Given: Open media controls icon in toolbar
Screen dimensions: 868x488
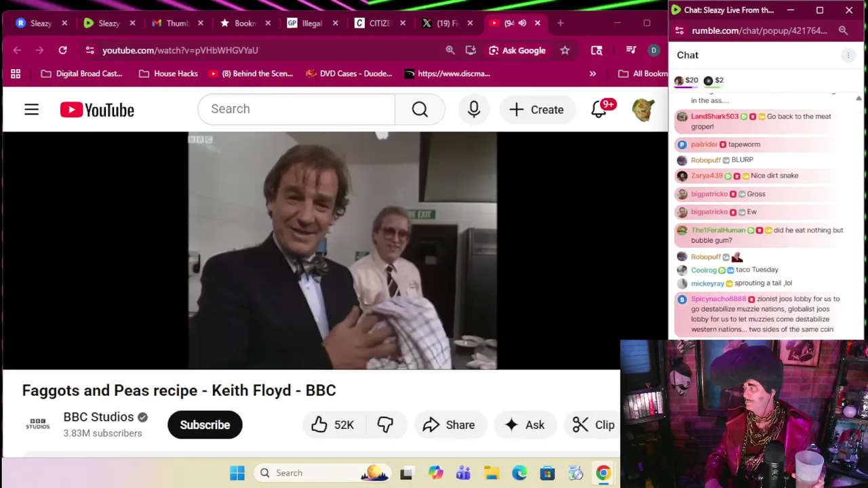Looking at the screenshot, I should (631, 50).
